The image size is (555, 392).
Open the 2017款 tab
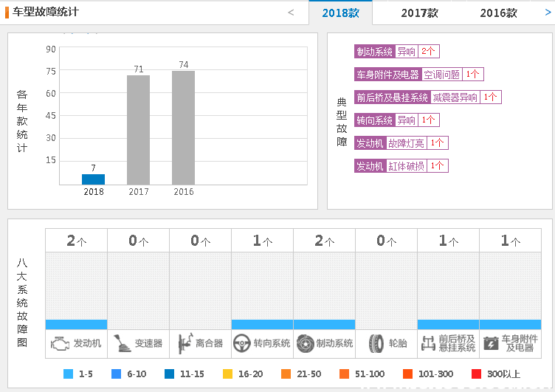point(419,13)
